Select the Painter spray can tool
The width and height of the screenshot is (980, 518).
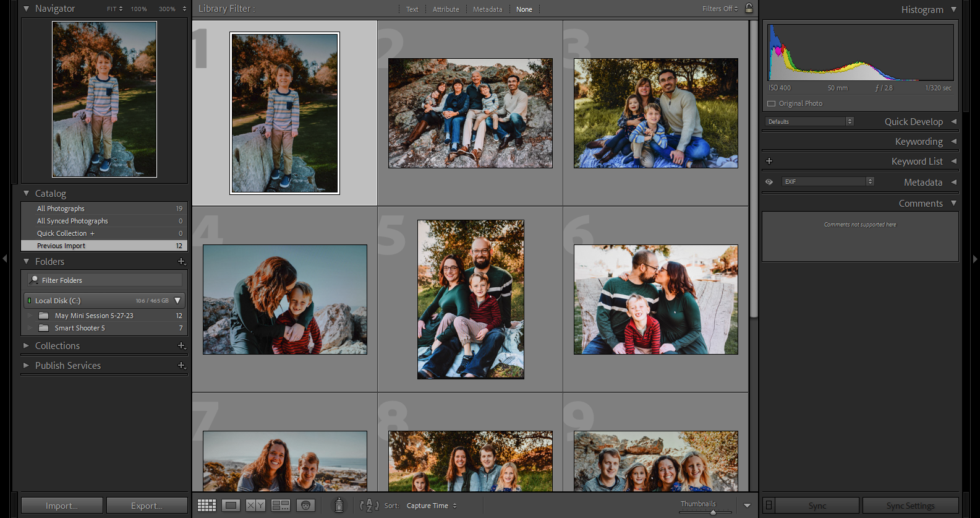tap(339, 505)
